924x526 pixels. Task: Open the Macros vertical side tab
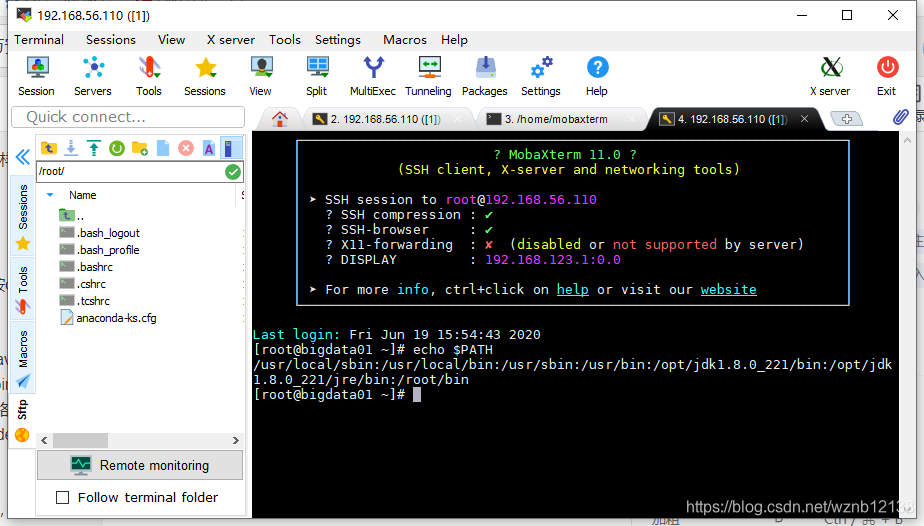click(23, 358)
